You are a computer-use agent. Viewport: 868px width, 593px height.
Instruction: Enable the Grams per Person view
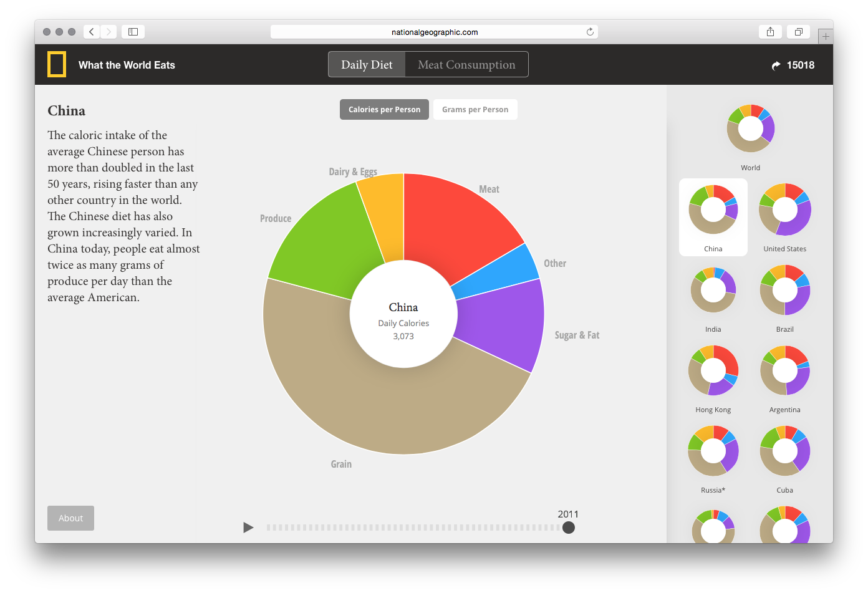pos(475,109)
